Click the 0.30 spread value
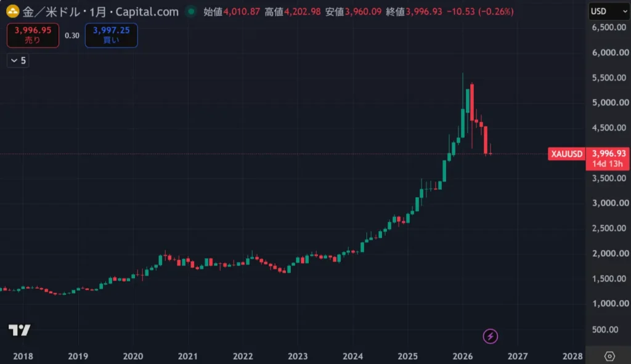Image resolution: width=631 pixels, height=364 pixels. (x=72, y=35)
